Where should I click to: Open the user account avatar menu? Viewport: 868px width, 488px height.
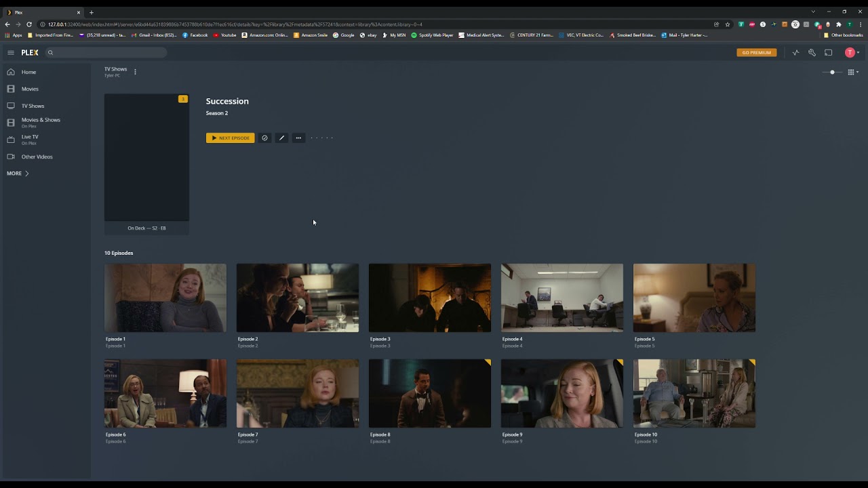point(852,52)
